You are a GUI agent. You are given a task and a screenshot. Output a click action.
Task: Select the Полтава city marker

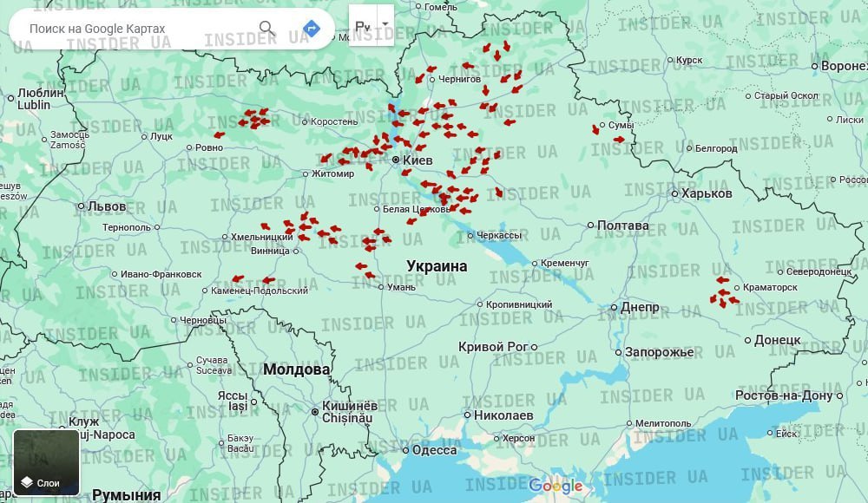(x=589, y=225)
